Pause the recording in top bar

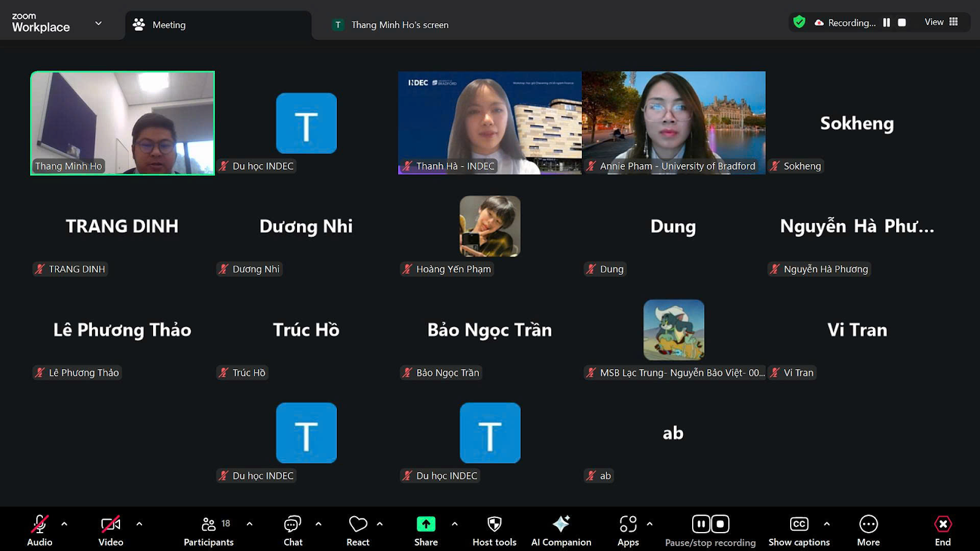[x=886, y=23]
